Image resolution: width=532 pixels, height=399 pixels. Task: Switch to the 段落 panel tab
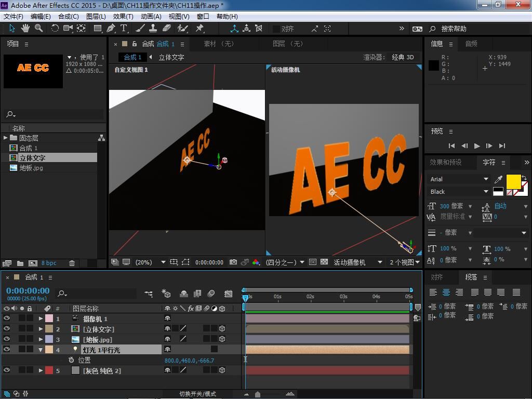pyautogui.click(x=471, y=277)
